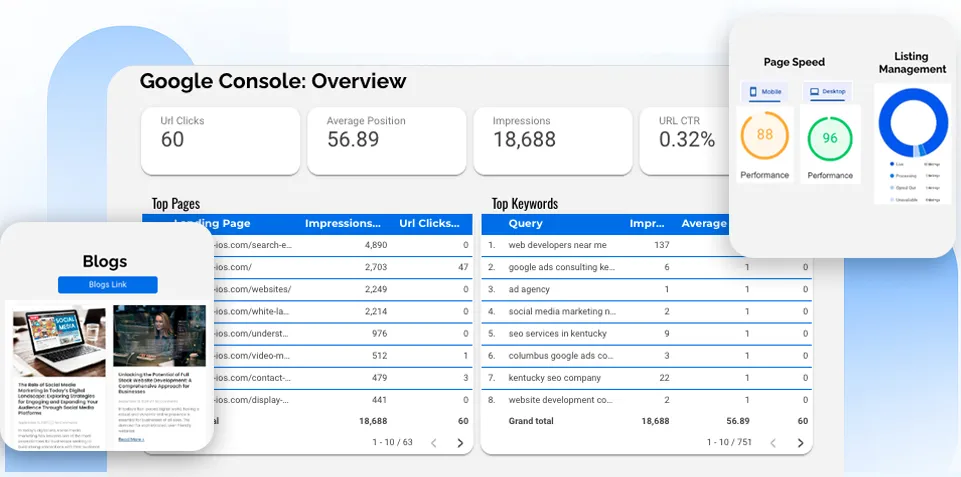Click the Unavailable legend dot
This screenshot has height=477, width=961.
[890, 200]
